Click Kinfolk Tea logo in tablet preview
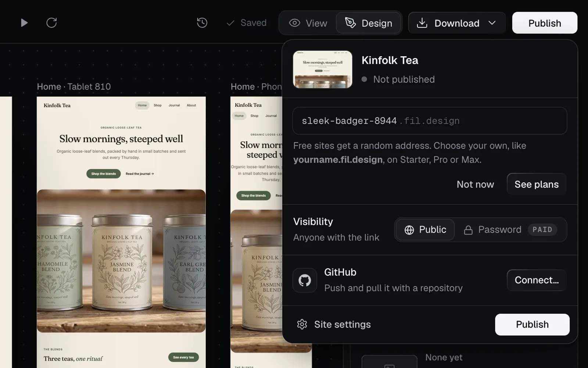The height and width of the screenshot is (368, 588). (x=57, y=105)
